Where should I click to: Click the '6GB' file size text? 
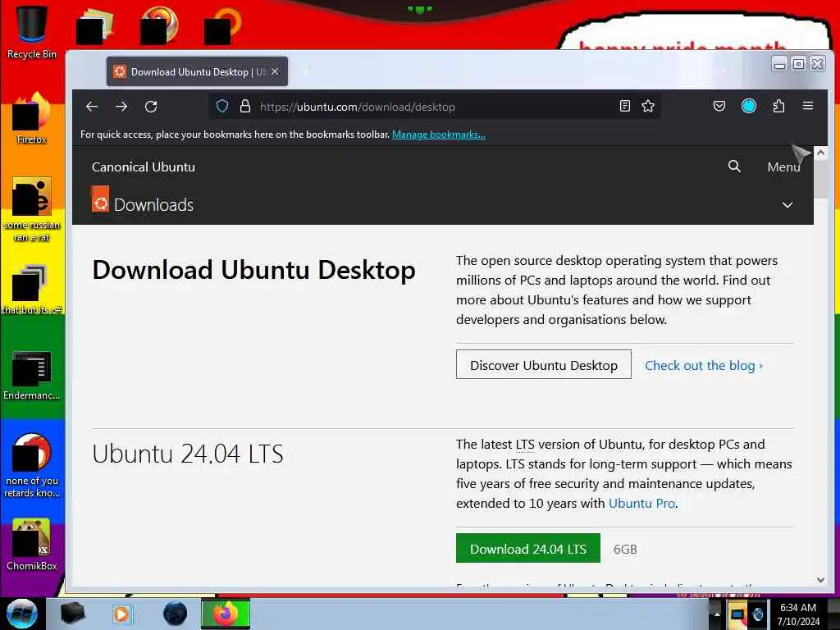pyautogui.click(x=625, y=549)
